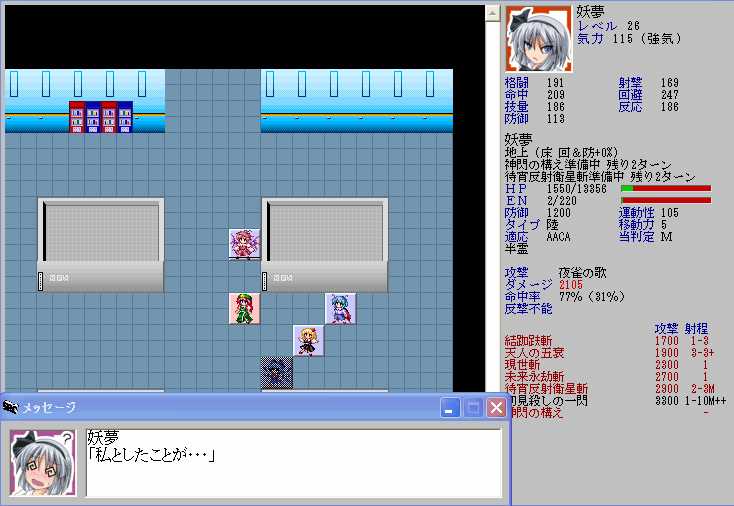Click the greyed maximize button on the message window
Image resolution: width=734 pixels, height=506 pixels.
click(x=473, y=408)
